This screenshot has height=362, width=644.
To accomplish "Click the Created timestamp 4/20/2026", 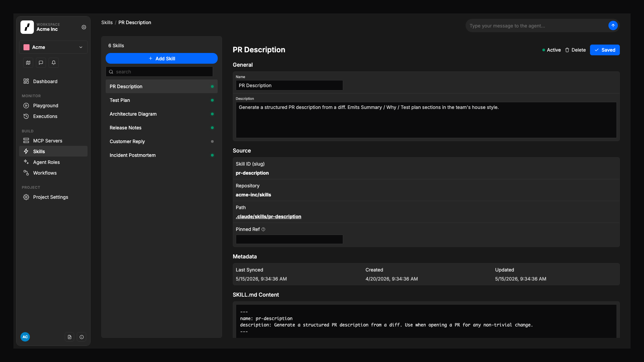I will (x=391, y=279).
